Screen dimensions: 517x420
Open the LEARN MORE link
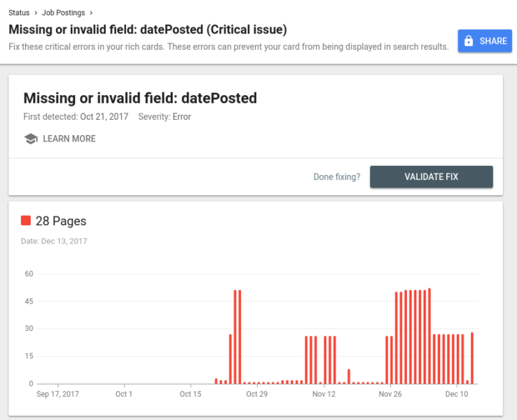pos(69,139)
